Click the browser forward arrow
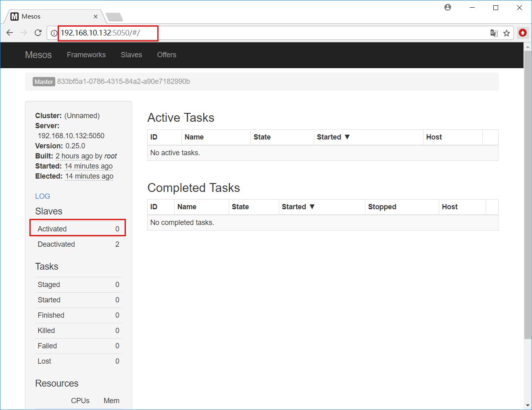The height and width of the screenshot is (410, 532). [24, 33]
